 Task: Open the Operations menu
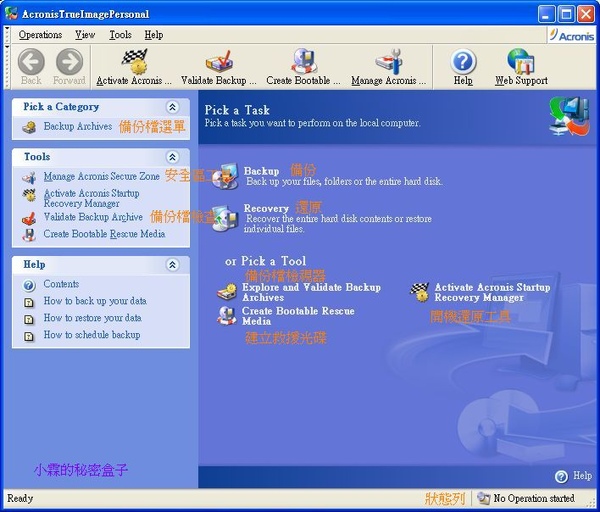40,35
